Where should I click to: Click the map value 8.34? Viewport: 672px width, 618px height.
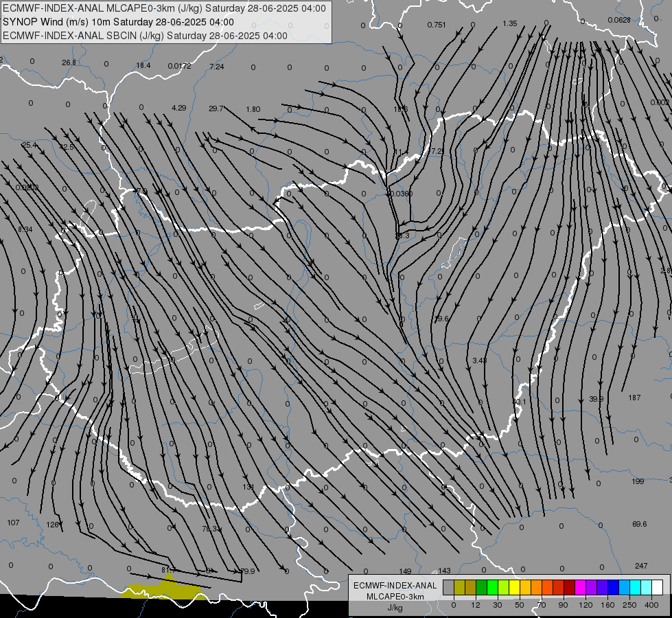pyautogui.click(x=25, y=229)
